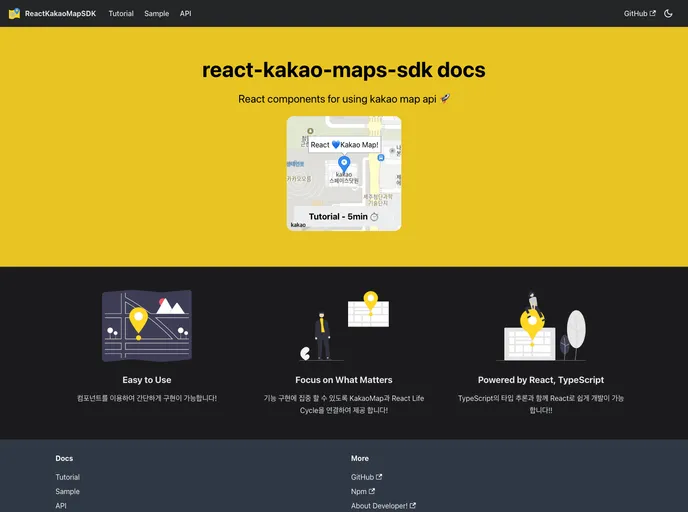Viewport: 688px width, 512px height.
Task: Open the Tutorial navbar item
Action: point(121,14)
